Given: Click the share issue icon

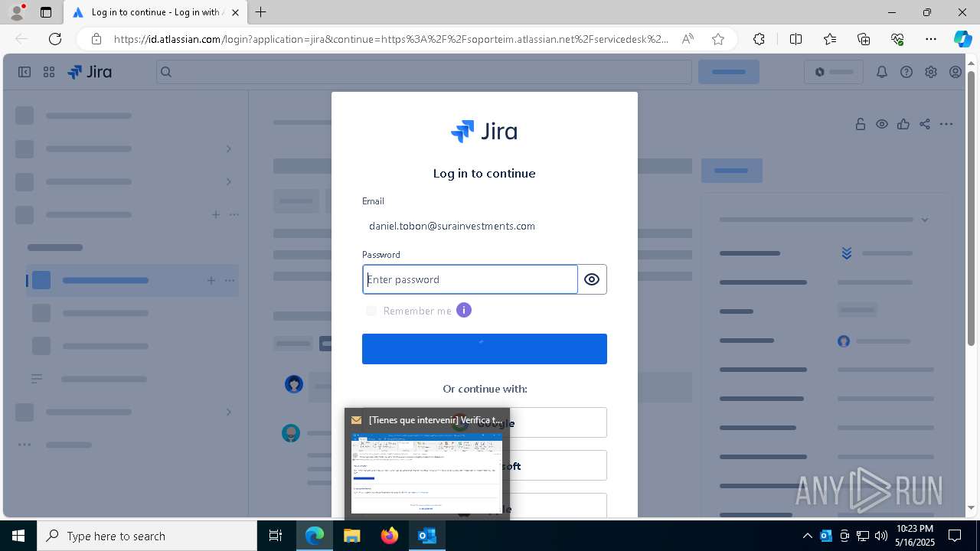Looking at the screenshot, I should (925, 124).
